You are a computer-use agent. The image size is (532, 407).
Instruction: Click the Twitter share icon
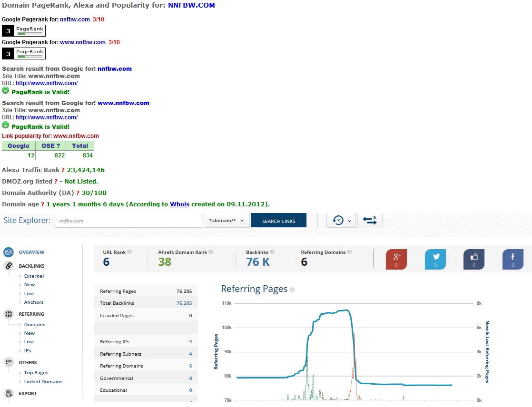(x=435, y=259)
